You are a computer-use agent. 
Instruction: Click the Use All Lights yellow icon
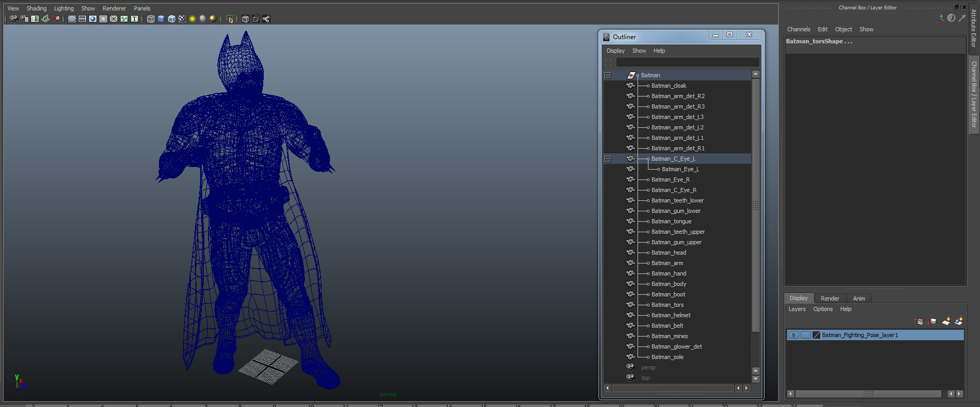pos(192,19)
